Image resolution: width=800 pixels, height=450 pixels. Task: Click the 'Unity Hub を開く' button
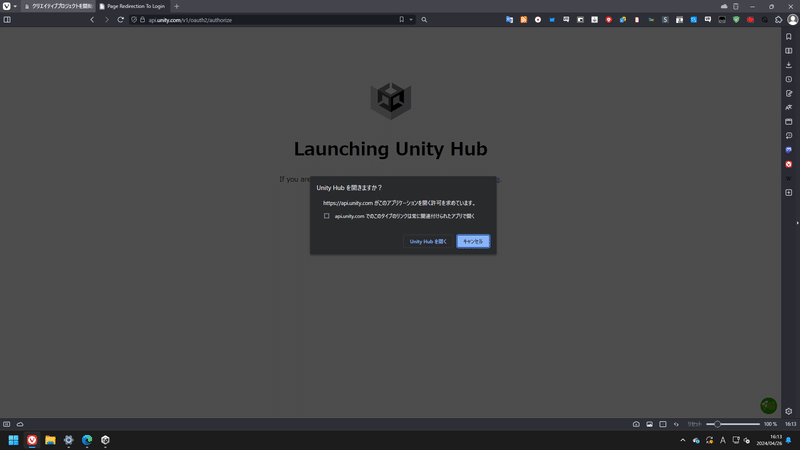pyautogui.click(x=428, y=241)
